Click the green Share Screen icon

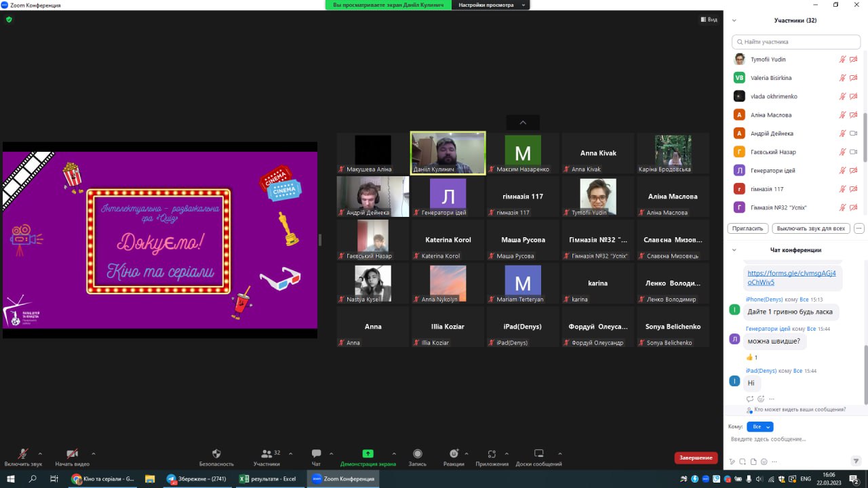coord(368,454)
